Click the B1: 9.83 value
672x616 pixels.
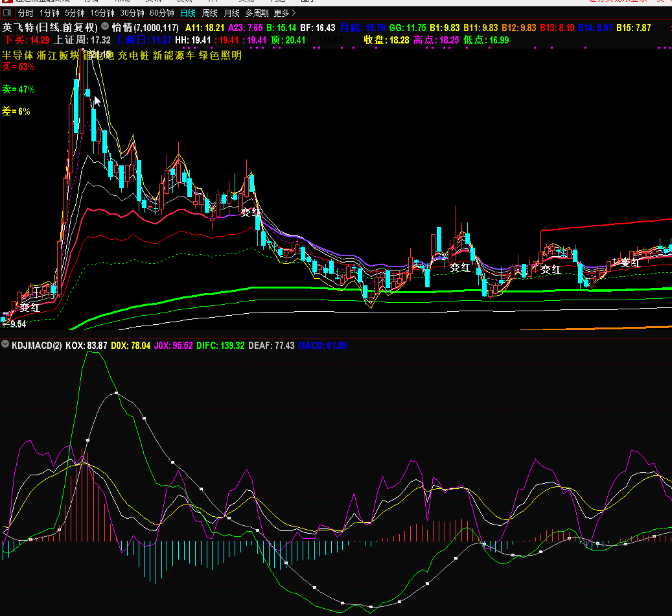(x=445, y=28)
